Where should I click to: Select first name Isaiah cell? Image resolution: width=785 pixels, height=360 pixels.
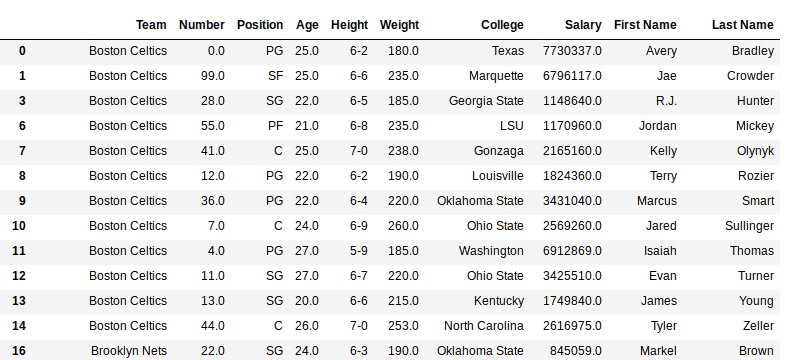pyautogui.click(x=660, y=251)
